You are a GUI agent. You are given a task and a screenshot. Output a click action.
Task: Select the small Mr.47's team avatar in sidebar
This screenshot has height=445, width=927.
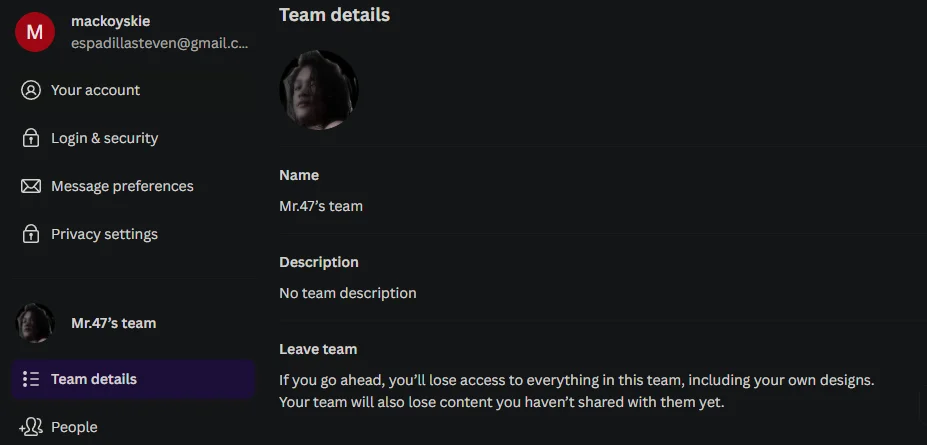pos(35,323)
